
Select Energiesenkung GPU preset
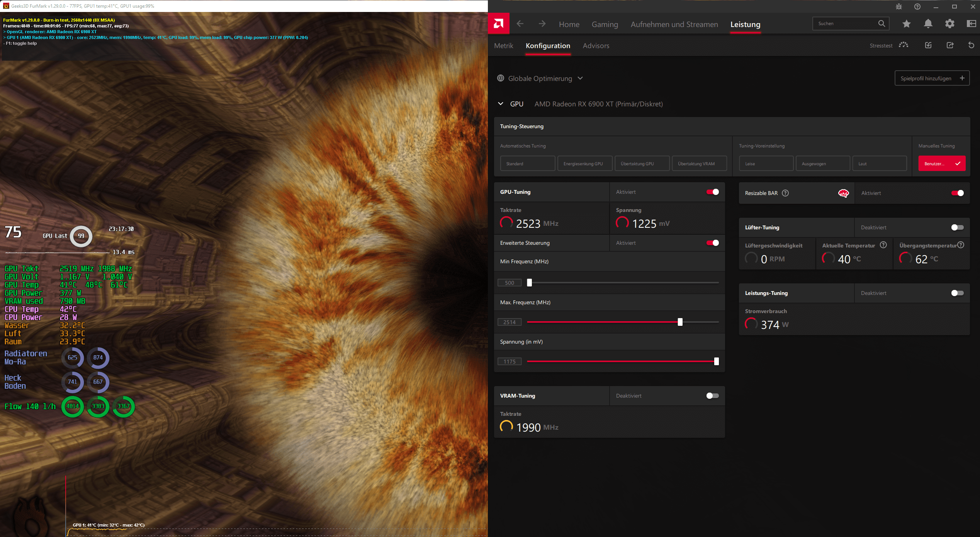(x=585, y=164)
